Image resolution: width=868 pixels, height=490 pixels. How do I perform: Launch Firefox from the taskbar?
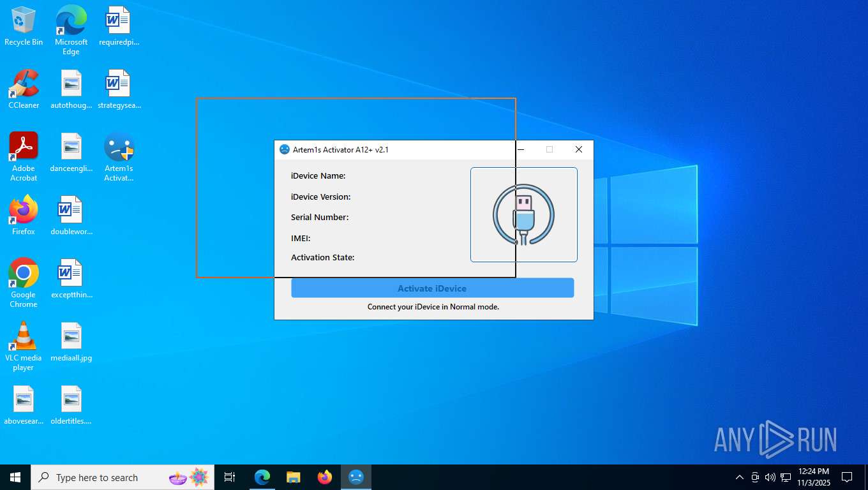(x=325, y=477)
